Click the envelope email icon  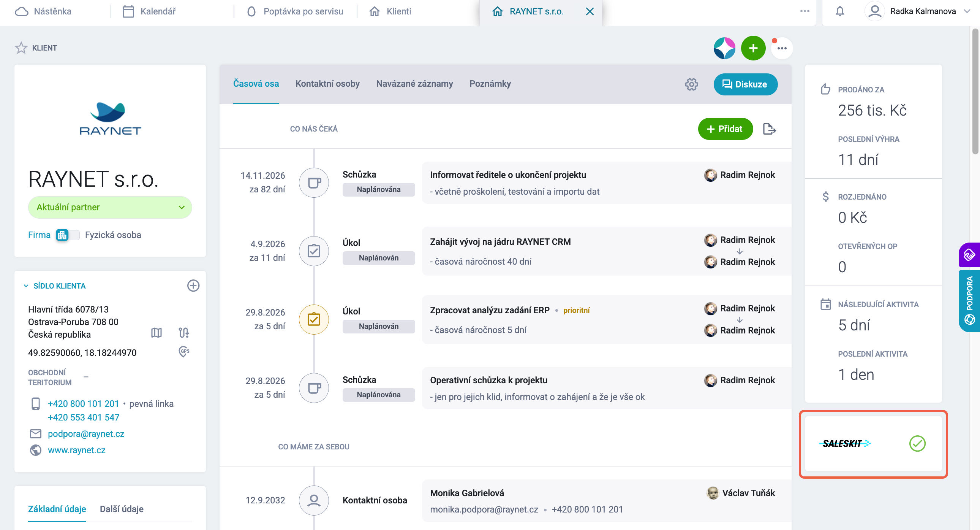tap(35, 434)
